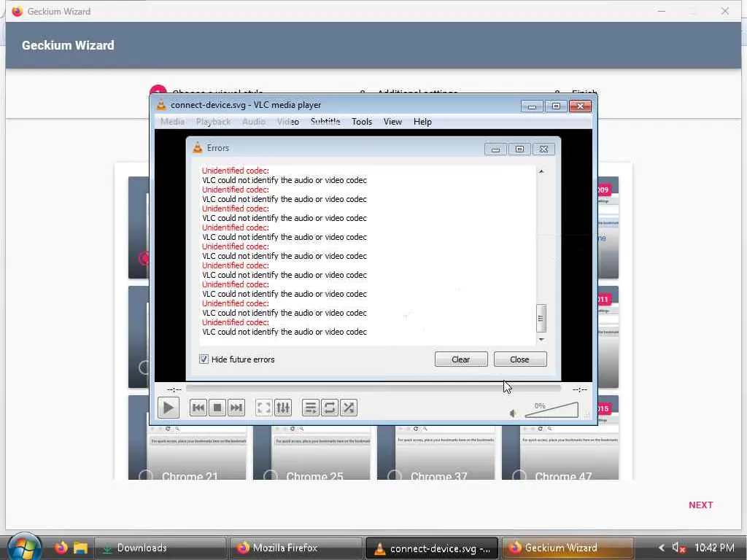This screenshot has height=560, width=747.
Task: Click the first 'Unidentified codec:' red line
Action: tap(236, 171)
